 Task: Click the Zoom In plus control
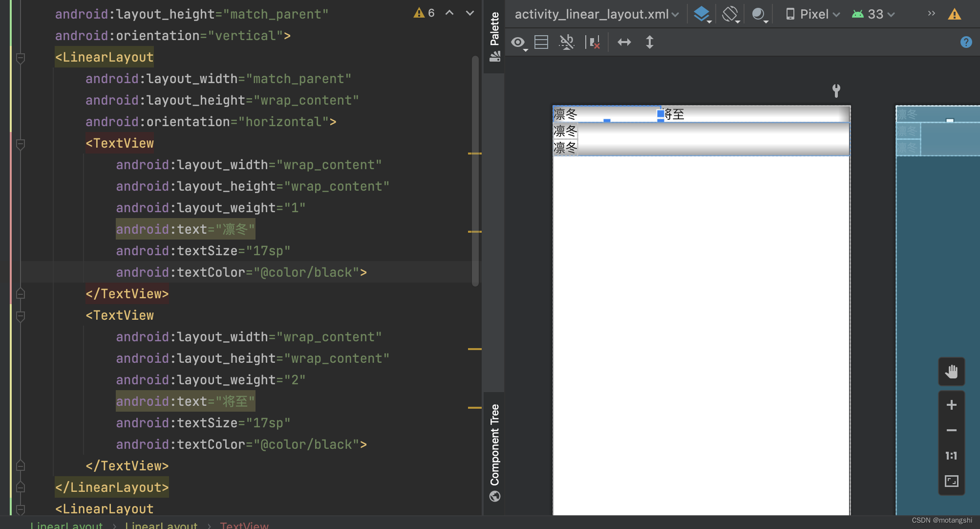pyautogui.click(x=952, y=404)
